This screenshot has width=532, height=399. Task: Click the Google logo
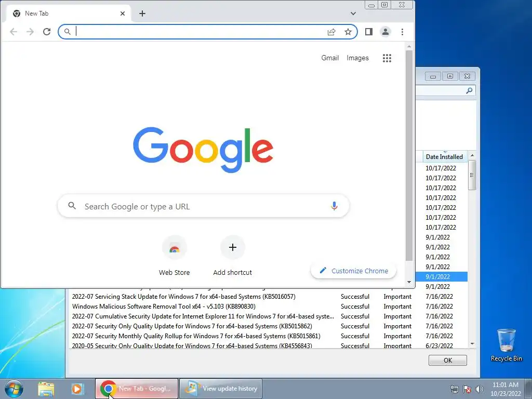coord(203,150)
